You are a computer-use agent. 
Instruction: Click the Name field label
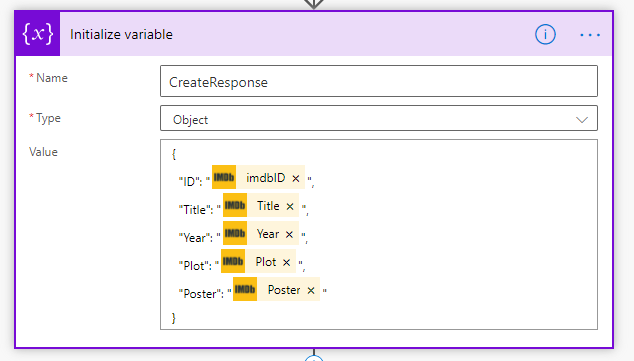(52, 78)
